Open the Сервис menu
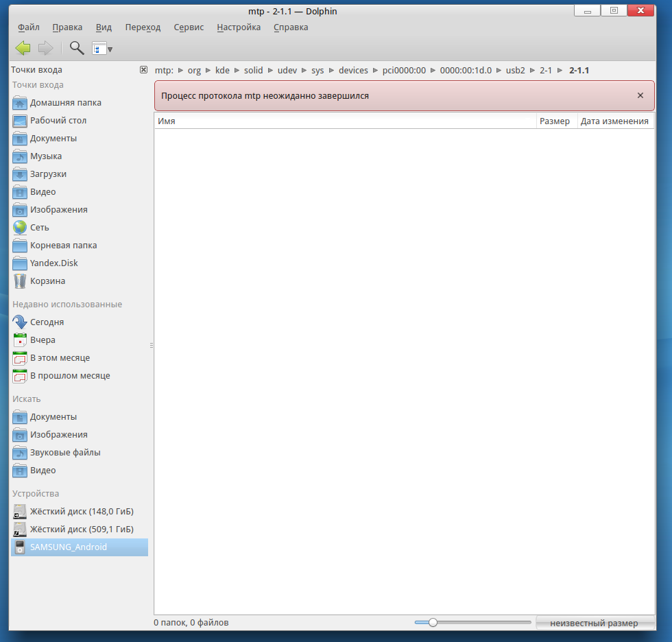This screenshot has height=642, width=672. (x=189, y=27)
